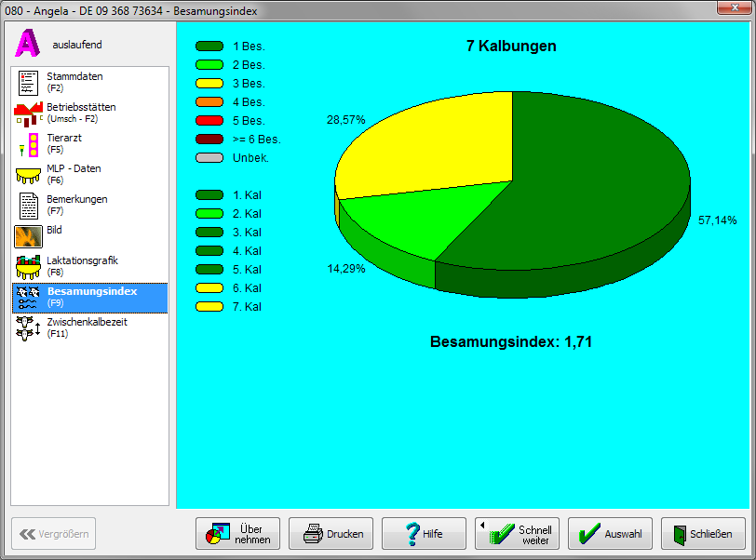
Task: Print the chart with Drucken
Action: (x=331, y=534)
